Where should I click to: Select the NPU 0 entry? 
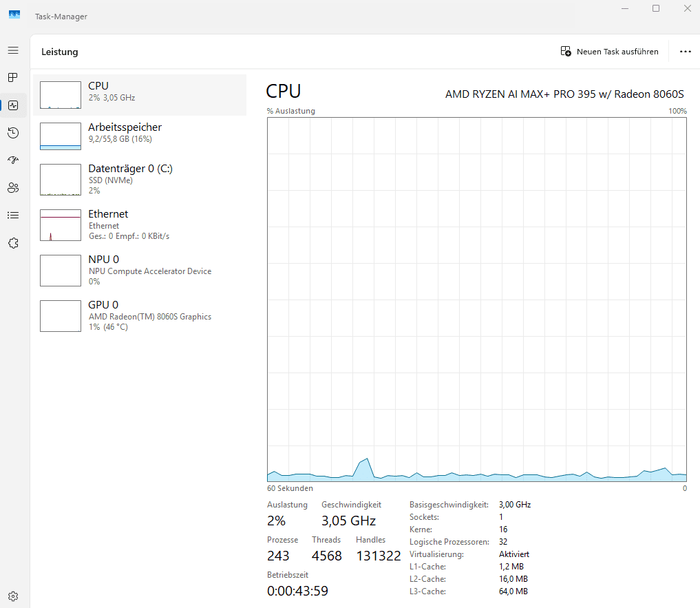(x=140, y=271)
